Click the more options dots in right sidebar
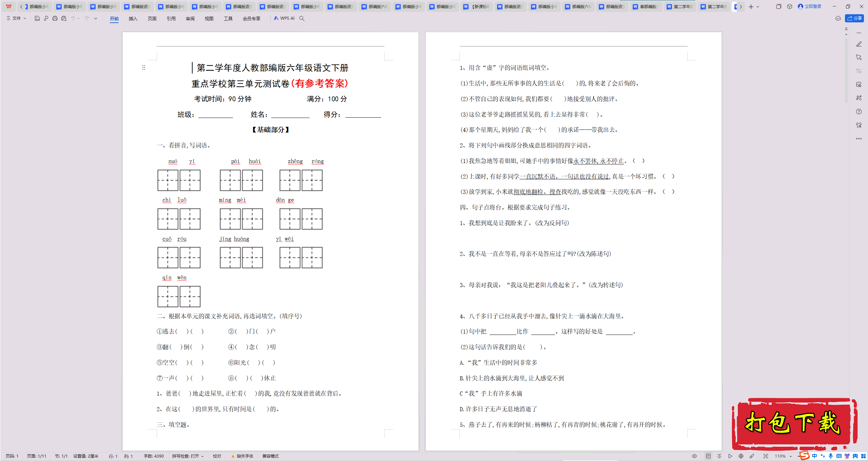The image size is (868, 461). (x=859, y=139)
